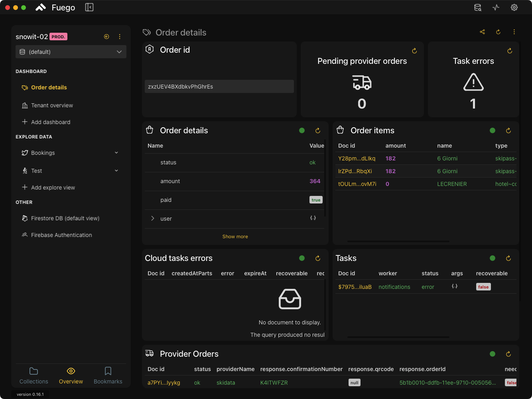Viewport: 532px width, 399px height.
Task: Click the pending orders truck icon
Action: point(362,82)
